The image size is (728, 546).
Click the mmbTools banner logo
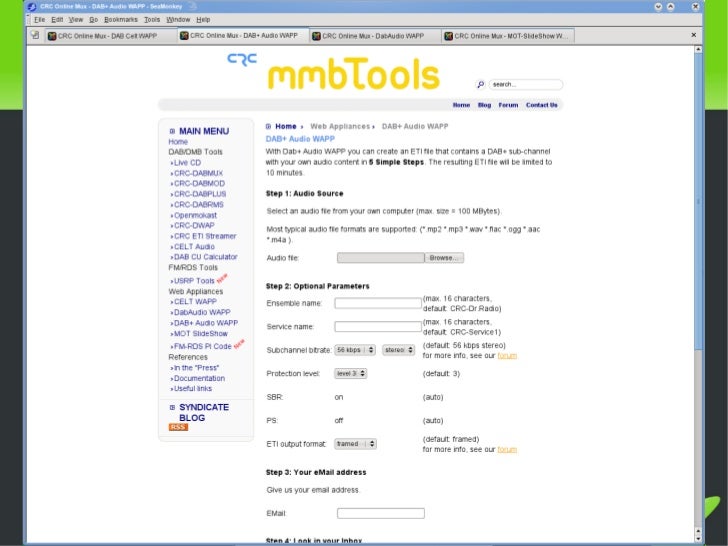(354, 73)
